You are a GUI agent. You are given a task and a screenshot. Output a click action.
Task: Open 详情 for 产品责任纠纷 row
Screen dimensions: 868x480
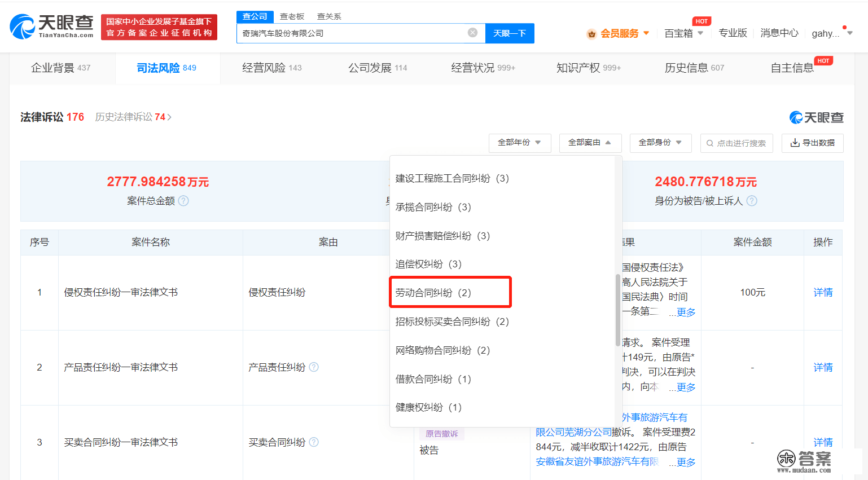[823, 367]
